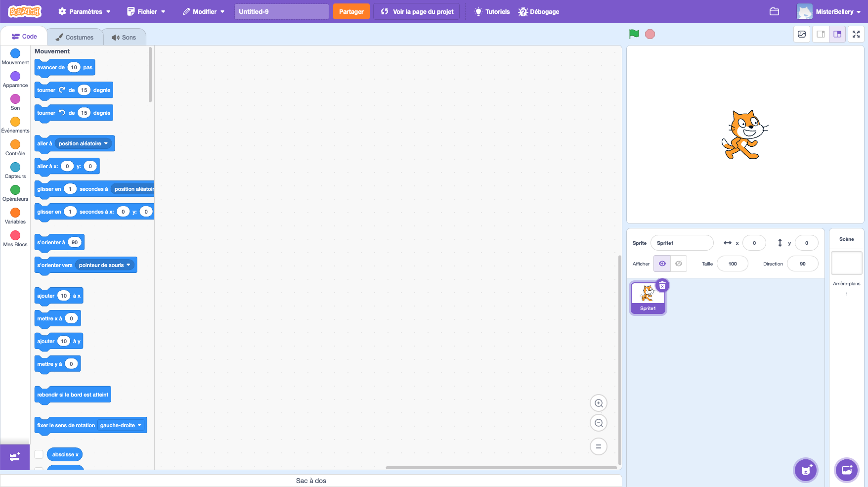The image size is (868, 487).
Task: Click the Taille field showing 100
Action: coord(733,264)
